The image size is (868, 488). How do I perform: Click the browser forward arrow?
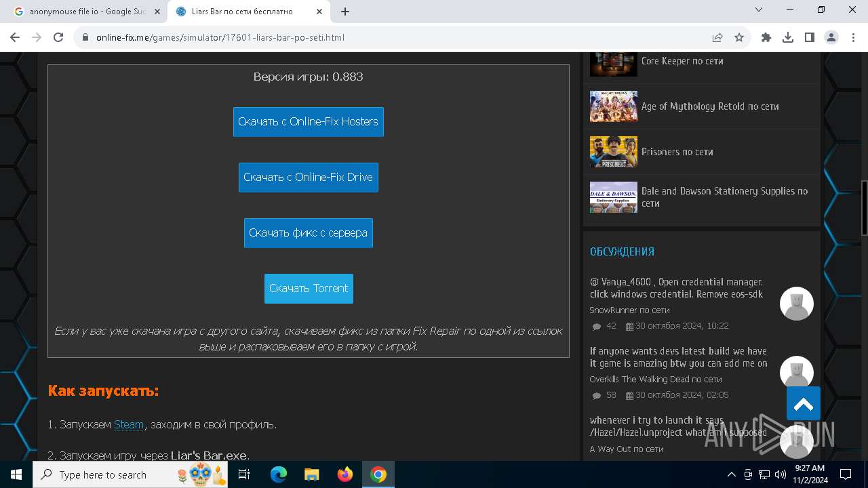click(x=37, y=37)
